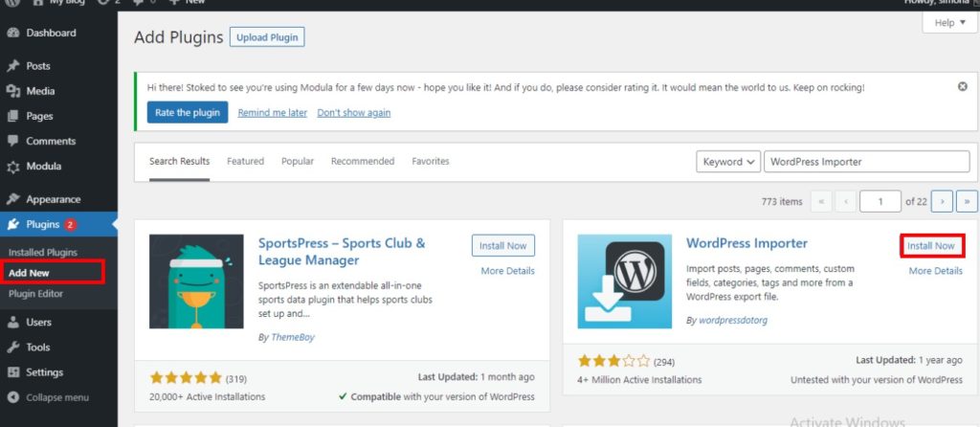Dismiss the Modula rating notice
Viewport: 980px width, 427px height.
(x=963, y=87)
